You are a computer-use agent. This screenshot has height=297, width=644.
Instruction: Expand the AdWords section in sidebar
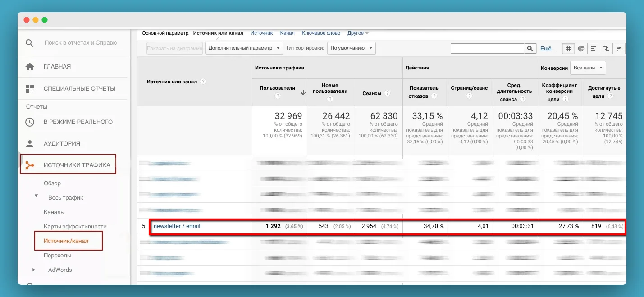[33, 270]
